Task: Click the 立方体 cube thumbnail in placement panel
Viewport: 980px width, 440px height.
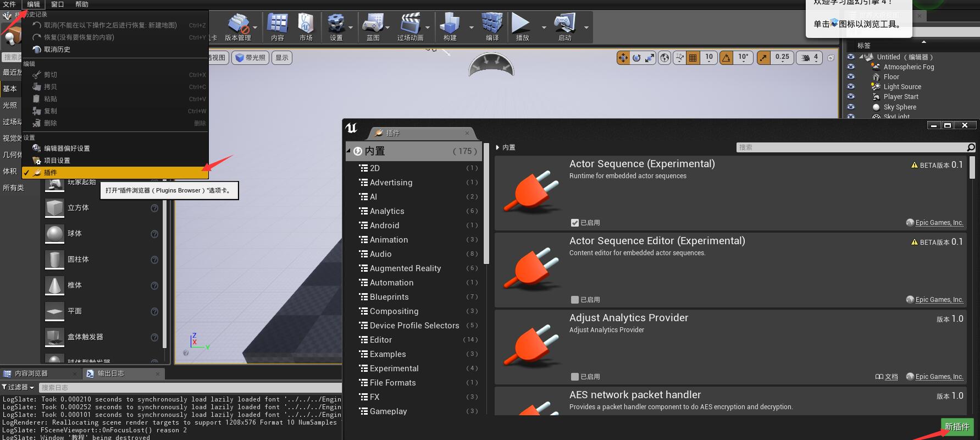Action: (x=54, y=208)
